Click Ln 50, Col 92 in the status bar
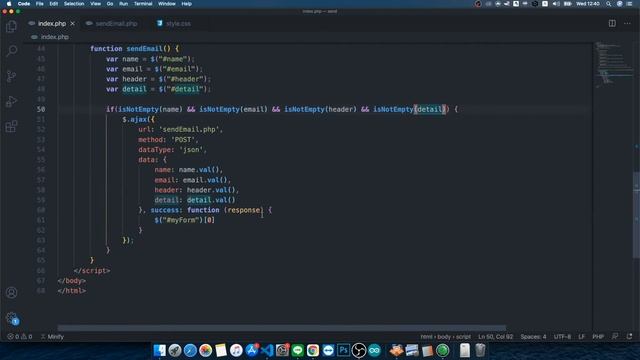Image resolution: width=640 pixels, height=360 pixels. click(x=496, y=337)
